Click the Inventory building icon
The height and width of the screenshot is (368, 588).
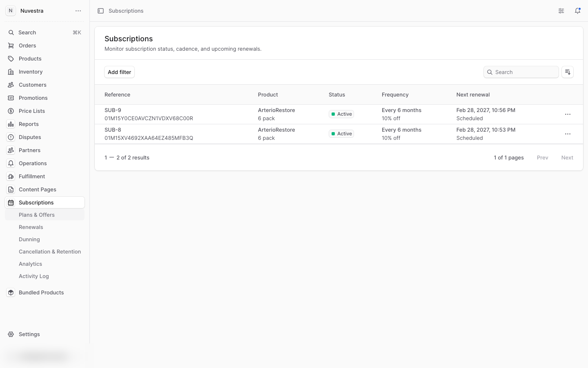point(11,72)
